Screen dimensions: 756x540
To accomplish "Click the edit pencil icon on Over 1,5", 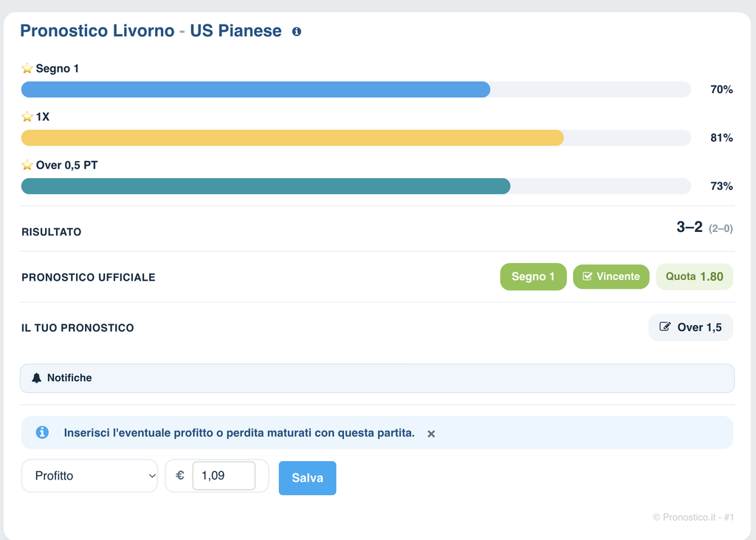I will 665,327.
